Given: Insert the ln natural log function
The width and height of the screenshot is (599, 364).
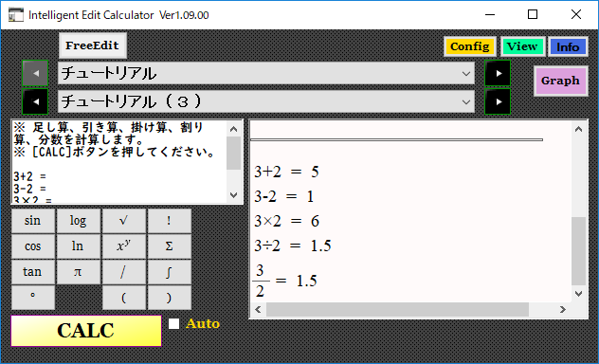Looking at the screenshot, I should pyautogui.click(x=79, y=246).
